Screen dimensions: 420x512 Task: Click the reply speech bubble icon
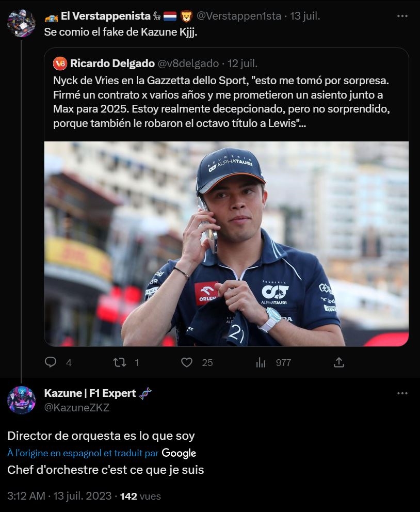click(51, 362)
